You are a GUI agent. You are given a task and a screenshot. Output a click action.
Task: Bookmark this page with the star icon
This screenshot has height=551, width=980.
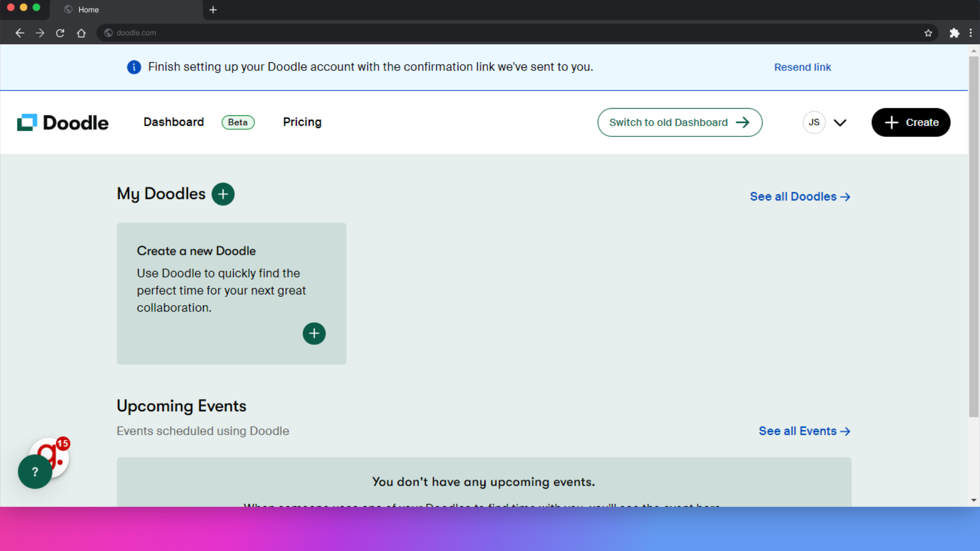tap(928, 33)
